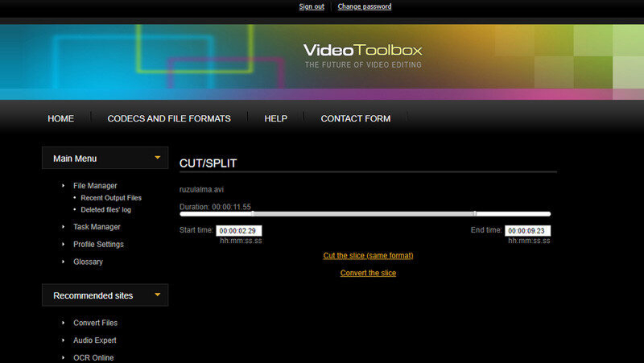
Task: Open Deleted files' log
Action: coord(105,210)
